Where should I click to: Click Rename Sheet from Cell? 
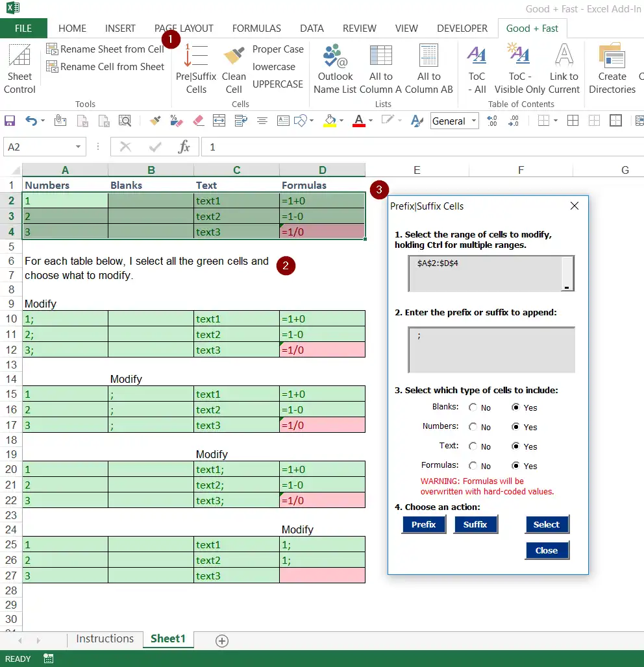(x=105, y=49)
